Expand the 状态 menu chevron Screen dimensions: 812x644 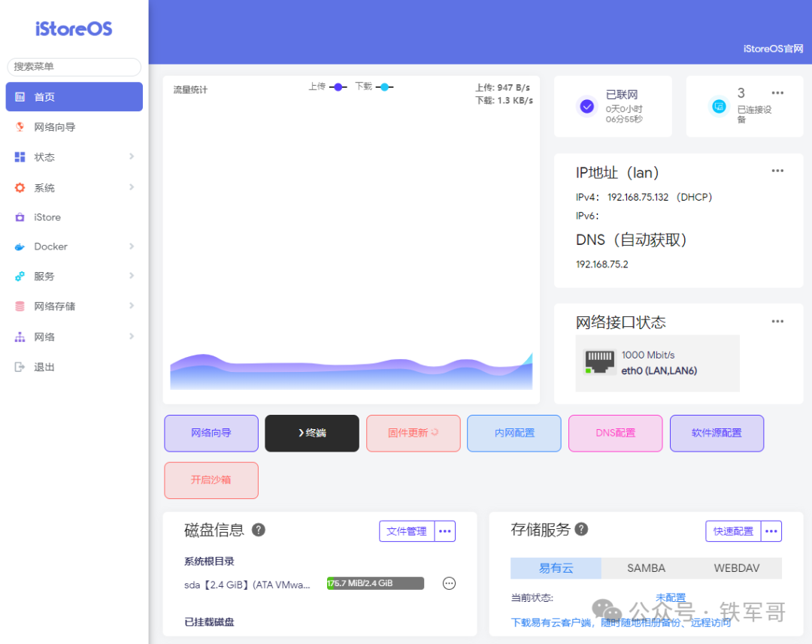(132, 156)
